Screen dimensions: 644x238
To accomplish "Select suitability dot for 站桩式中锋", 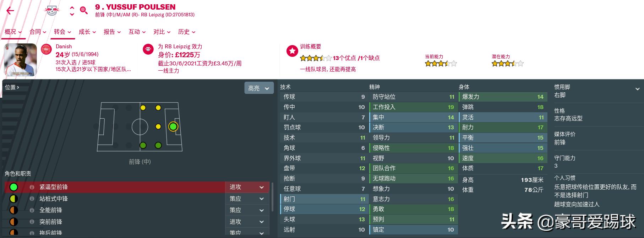I will (x=13, y=199).
